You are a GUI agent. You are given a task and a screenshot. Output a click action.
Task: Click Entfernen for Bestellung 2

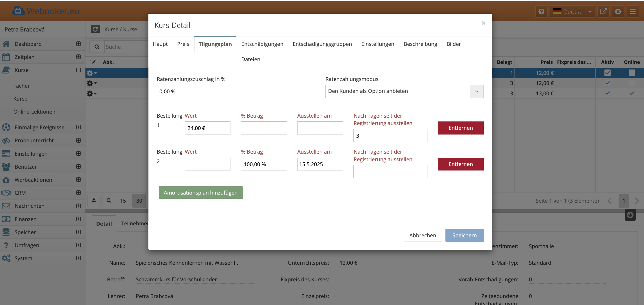tap(461, 164)
